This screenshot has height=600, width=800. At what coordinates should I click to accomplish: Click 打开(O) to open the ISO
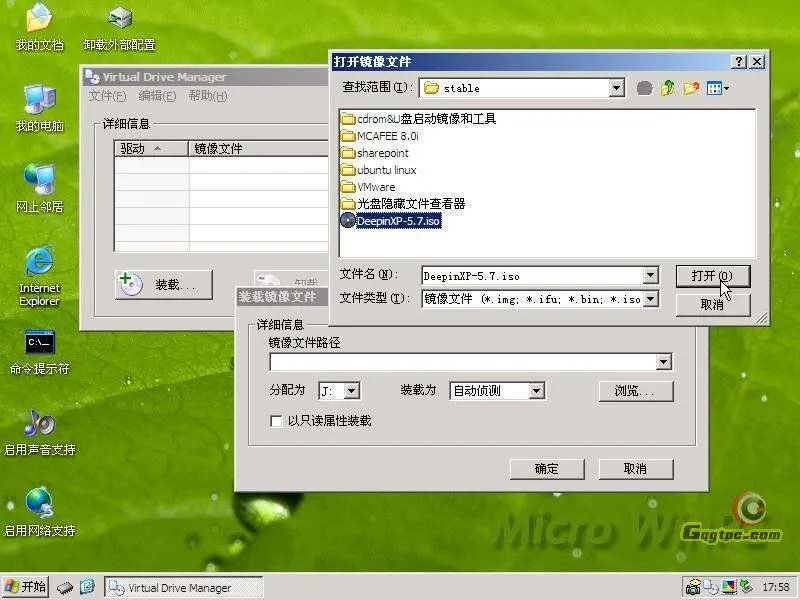tap(713, 274)
